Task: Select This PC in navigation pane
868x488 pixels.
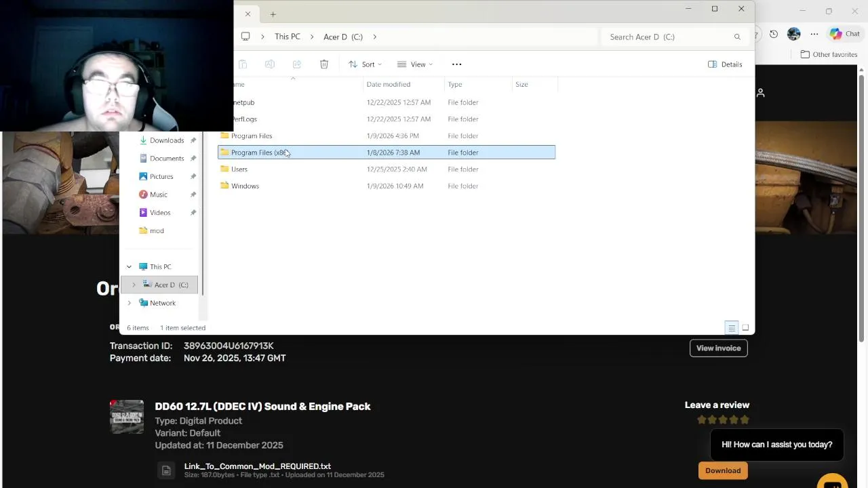Action: pyautogui.click(x=161, y=266)
